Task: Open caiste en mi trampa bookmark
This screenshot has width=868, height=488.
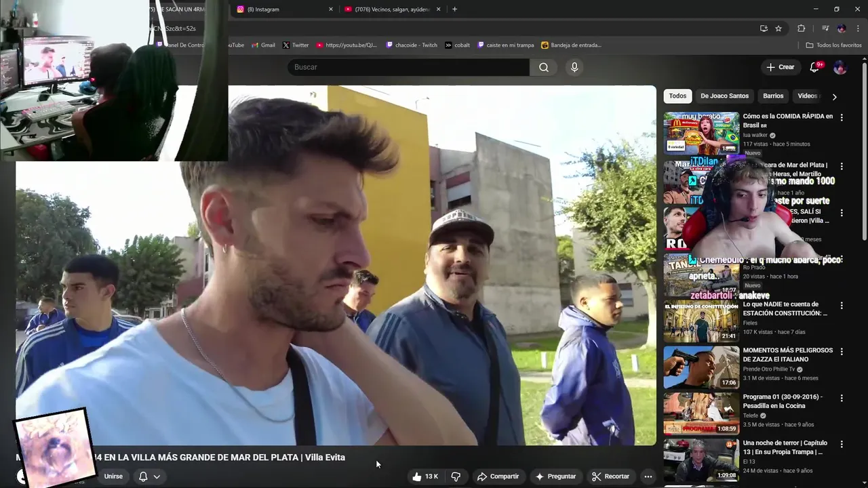Action: click(506, 45)
